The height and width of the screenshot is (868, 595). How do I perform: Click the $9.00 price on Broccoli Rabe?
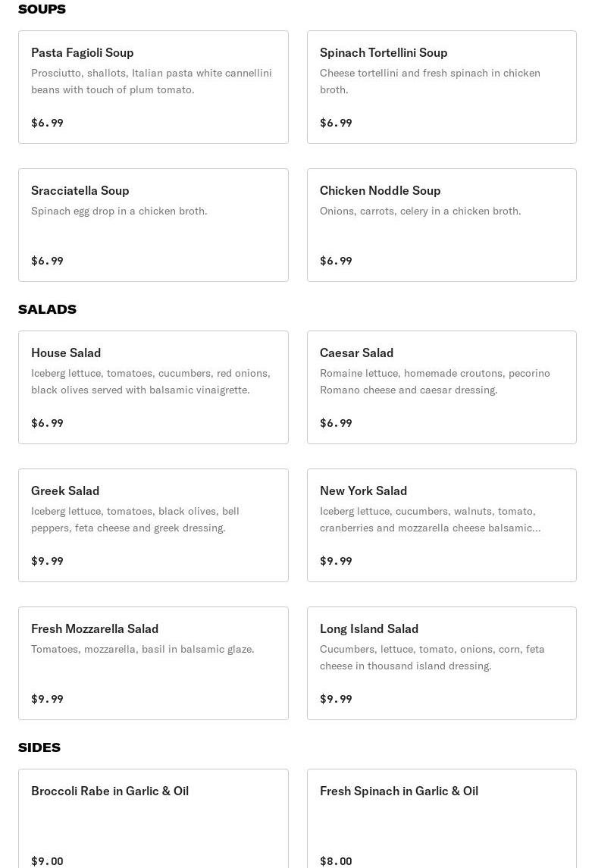[x=47, y=861]
